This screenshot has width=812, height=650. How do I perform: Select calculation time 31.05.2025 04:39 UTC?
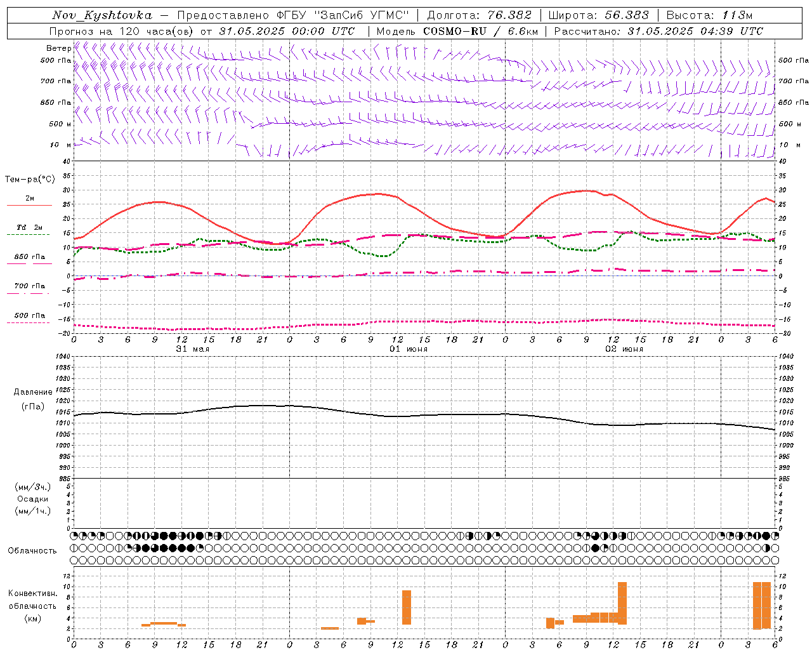(x=695, y=31)
